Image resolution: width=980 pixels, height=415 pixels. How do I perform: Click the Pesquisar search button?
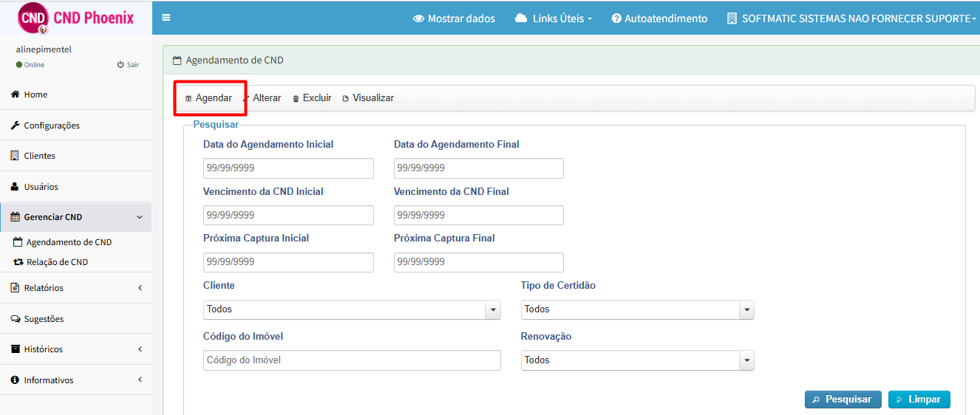[x=843, y=399]
